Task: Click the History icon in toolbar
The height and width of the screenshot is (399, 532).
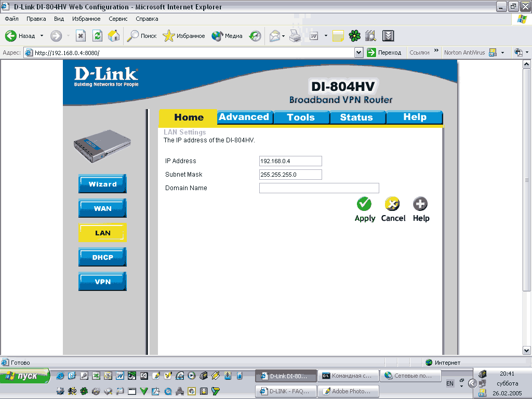Action: (x=255, y=36)
